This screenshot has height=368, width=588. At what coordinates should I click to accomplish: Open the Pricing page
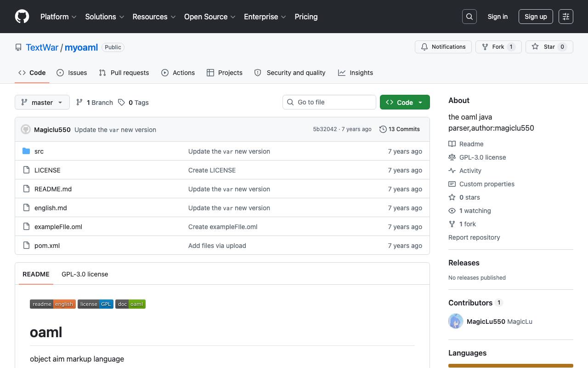tap(306, 17)
